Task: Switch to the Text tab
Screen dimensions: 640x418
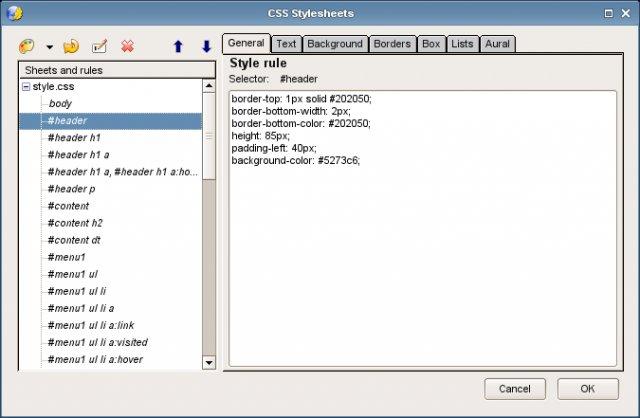Action: pos(286,44)
